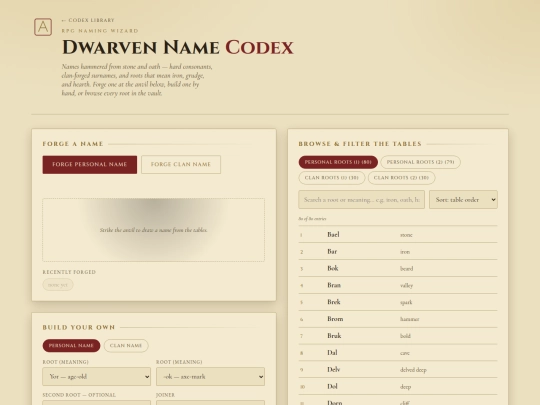Click the anvil result placeholder box
540x405 pixels.
pos(154,230)
